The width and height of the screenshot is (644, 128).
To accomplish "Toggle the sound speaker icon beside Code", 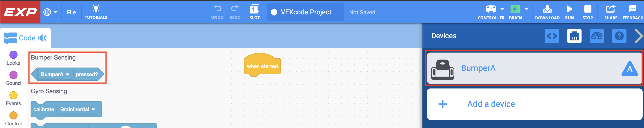I will [x=42, y=38].
